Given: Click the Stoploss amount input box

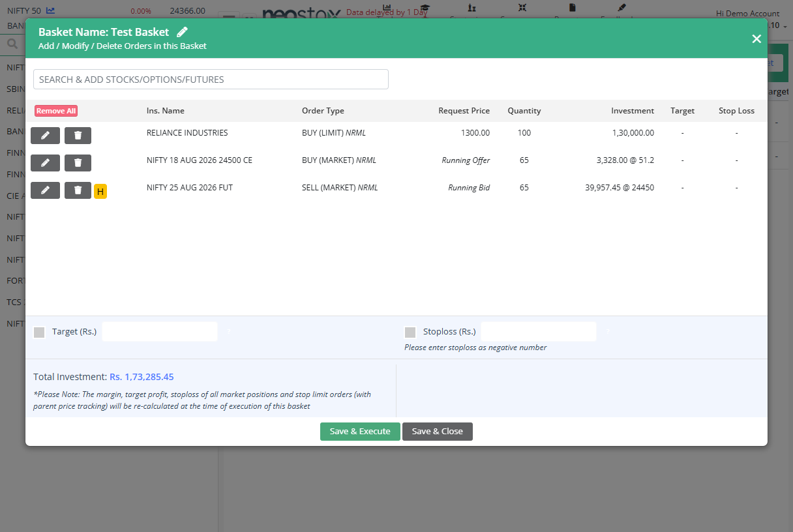Looking at the screenshot, I should point(539,331).
